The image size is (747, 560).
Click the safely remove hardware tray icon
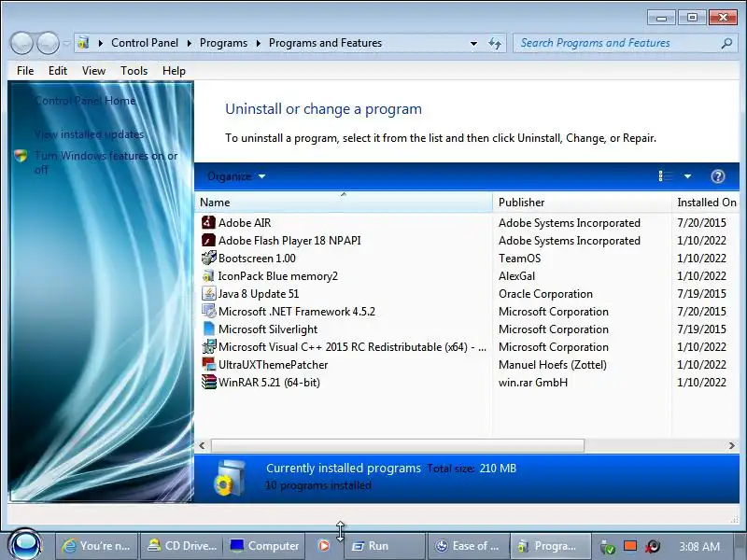pyautogui.click(x=607, y=546)
